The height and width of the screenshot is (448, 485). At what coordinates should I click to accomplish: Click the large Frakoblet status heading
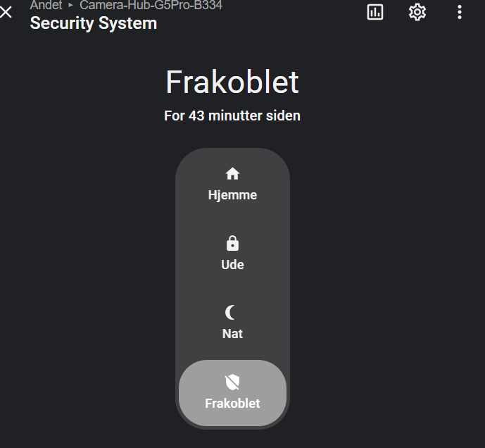point(232,82)
